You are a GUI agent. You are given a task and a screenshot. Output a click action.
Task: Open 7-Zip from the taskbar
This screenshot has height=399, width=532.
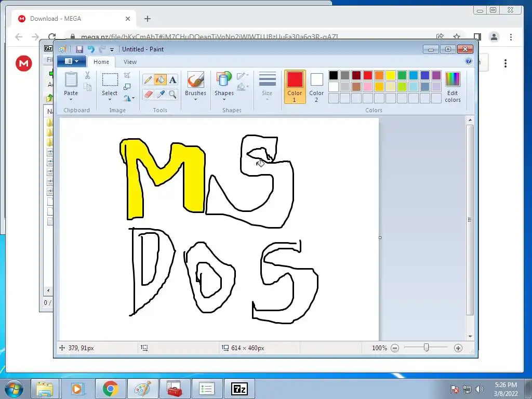point(239,389)
